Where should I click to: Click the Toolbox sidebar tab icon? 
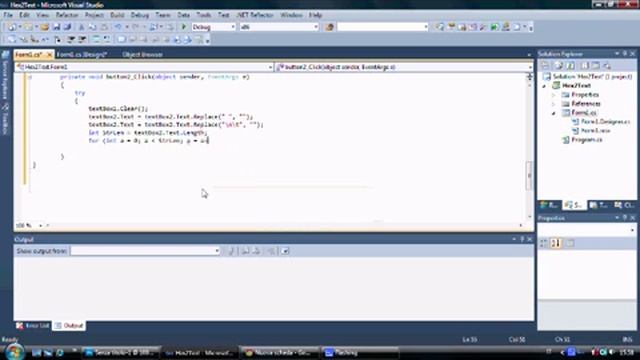pos(5,107)
